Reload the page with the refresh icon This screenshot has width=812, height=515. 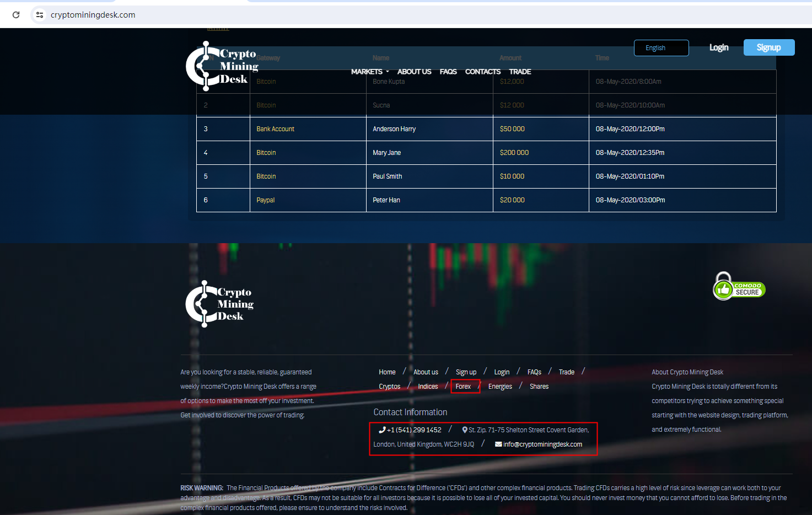click(16, 15)
